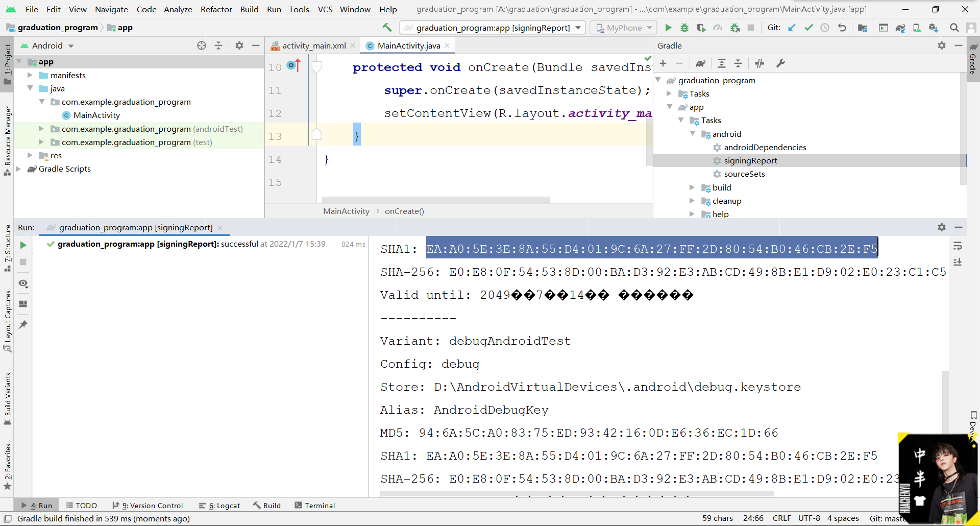Open Version Control tool window
This screenshot has height=526, width=980.
point(148,506)
